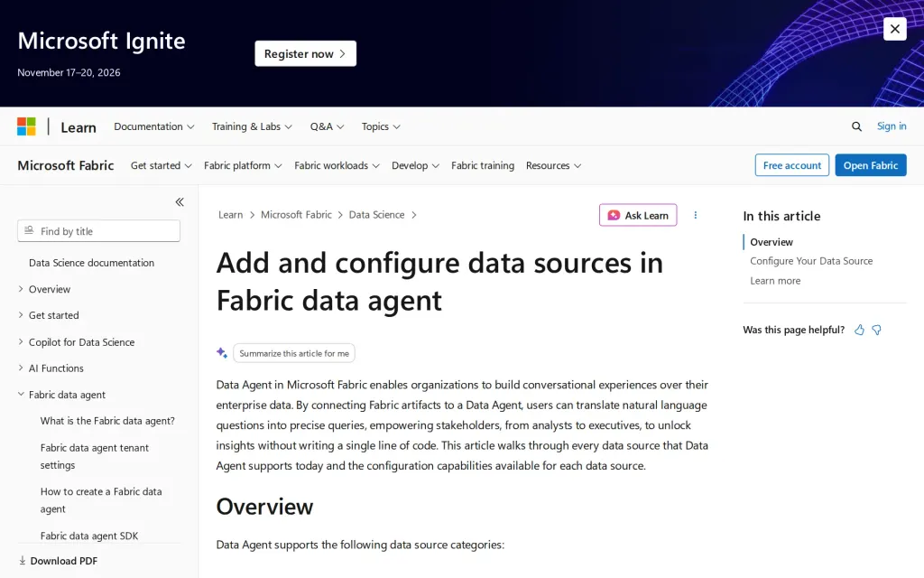Click the Microsoft logo icon
This screenshot has width=924, height=578.
tap(26, 126)
